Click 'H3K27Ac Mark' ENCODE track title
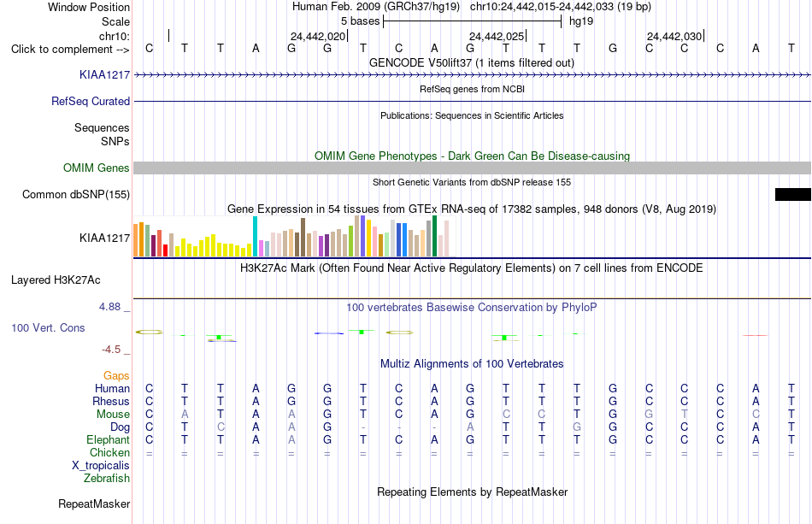The width and height of the screenshot is (812, 524). click(x=472, y=268)
